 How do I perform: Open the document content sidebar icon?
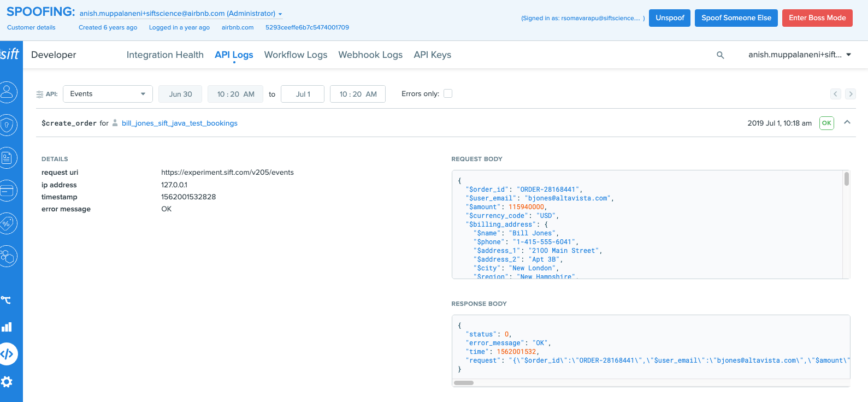click(x=8, y=158)
